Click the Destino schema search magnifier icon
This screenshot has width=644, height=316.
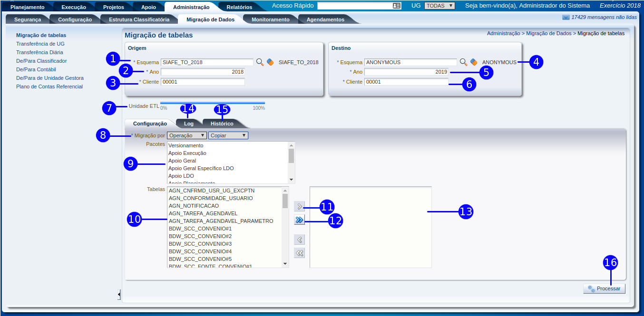(x=463, y=62)
